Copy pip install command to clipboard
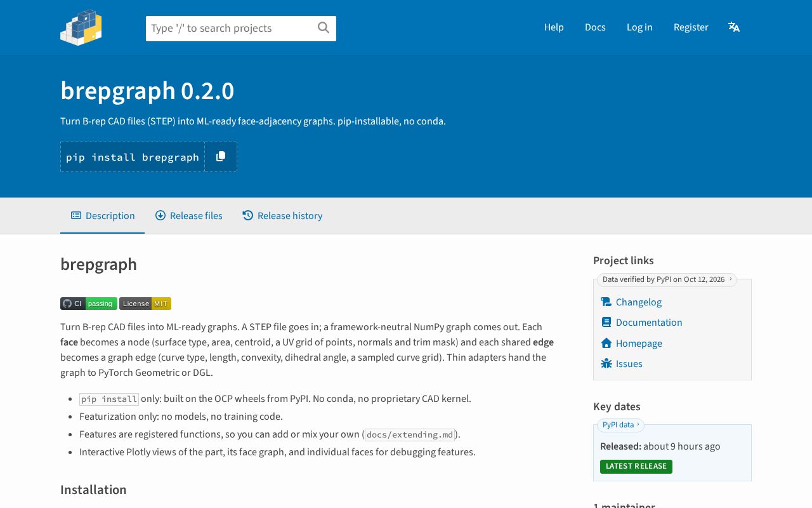 tap(221, 157)
